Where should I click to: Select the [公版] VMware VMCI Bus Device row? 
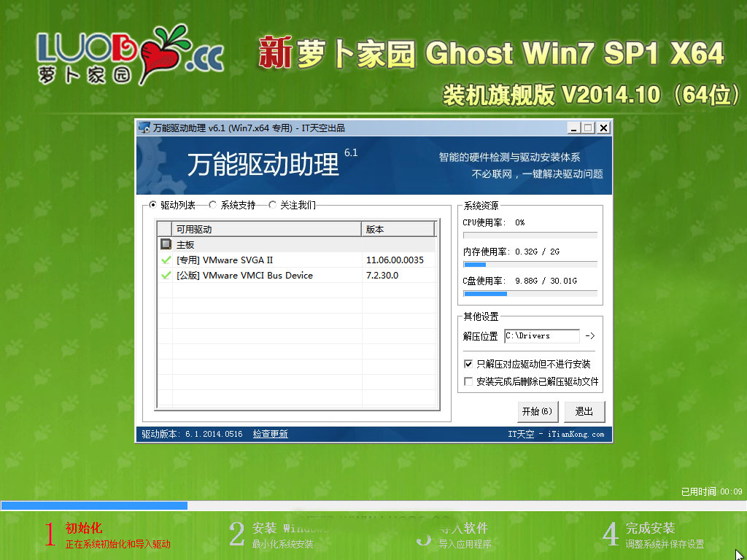click(x=296, y=275)
